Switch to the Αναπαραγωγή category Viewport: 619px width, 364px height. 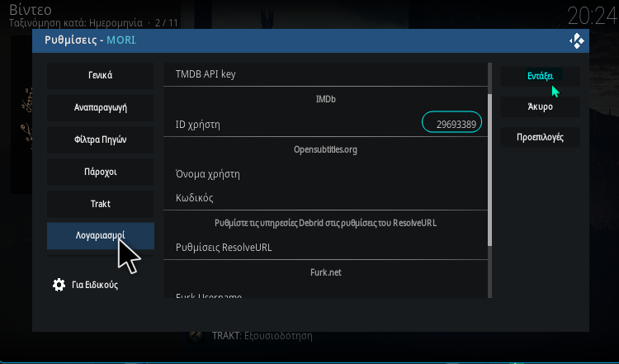click(x=100, y=107)
